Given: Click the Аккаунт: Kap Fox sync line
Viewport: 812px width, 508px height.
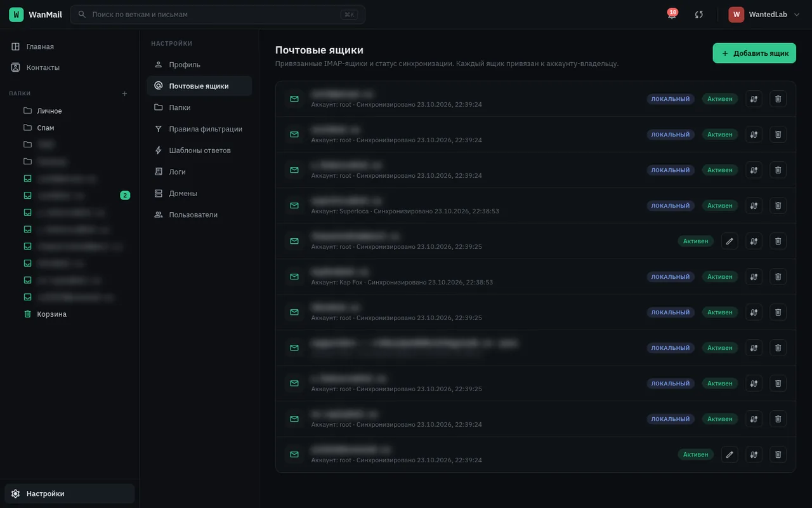Looking at the screenshot, I should (402, 282).
